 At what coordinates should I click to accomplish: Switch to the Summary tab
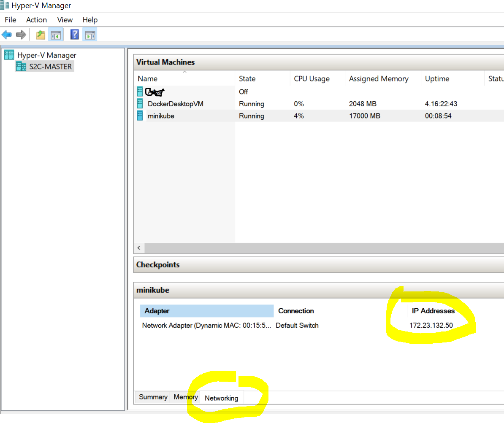coord(153,397)
